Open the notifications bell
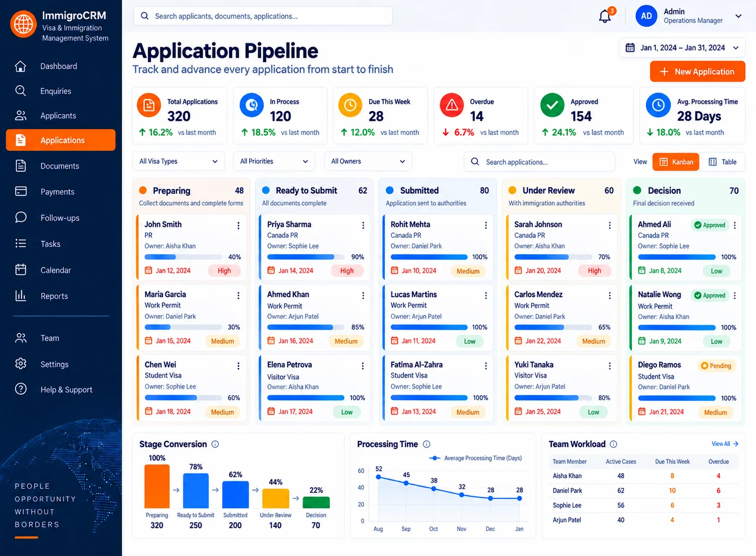This screenshot has width=756, height=556. pyautogui.click(x=604, y=17)
